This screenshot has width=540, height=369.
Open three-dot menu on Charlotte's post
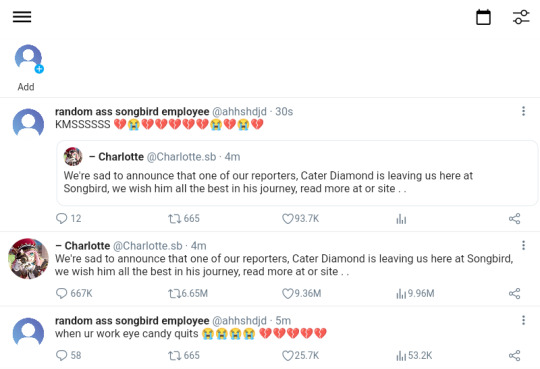523,245
